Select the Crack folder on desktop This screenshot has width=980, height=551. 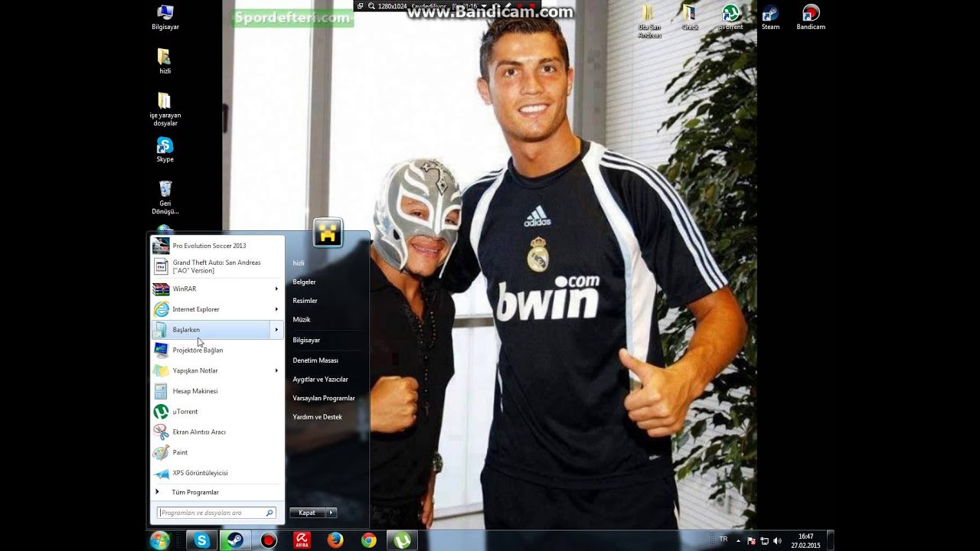690,18
